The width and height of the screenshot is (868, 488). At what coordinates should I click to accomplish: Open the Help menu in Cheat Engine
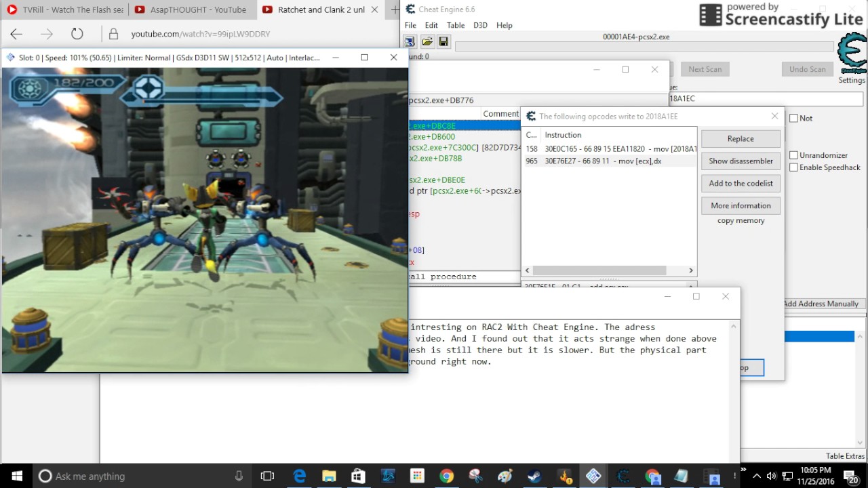pos(505,25)
